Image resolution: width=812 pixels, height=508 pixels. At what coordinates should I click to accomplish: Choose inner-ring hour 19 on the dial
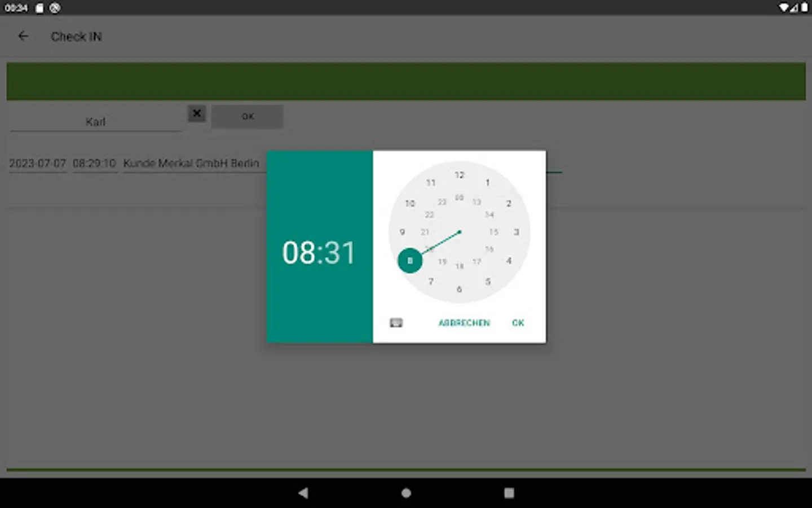click(442, 261)
